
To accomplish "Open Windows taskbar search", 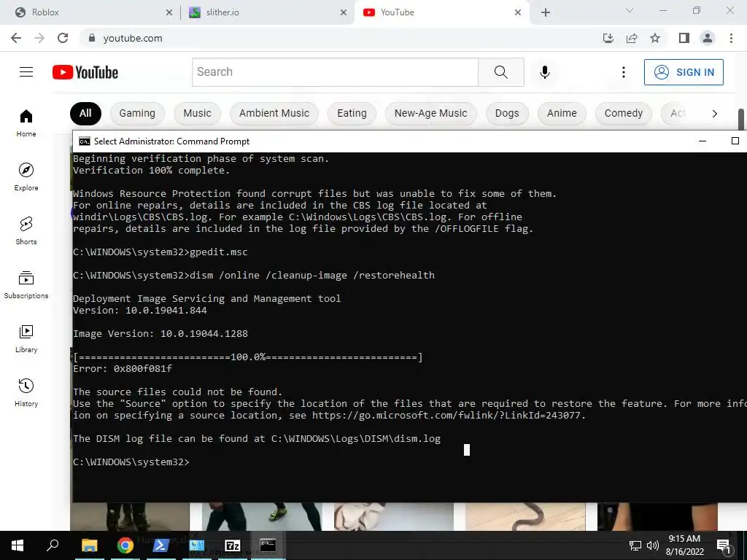I will (53, 545).
